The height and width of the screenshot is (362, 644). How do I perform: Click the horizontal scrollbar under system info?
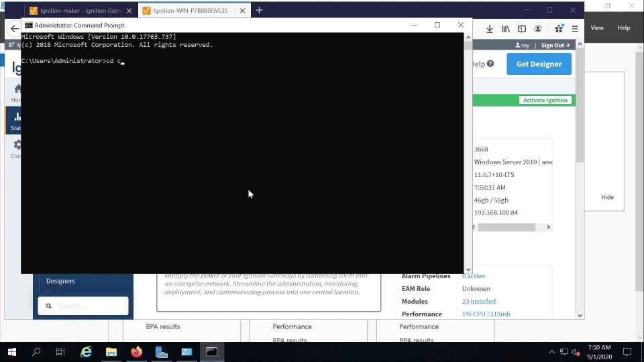pos(506,227)
